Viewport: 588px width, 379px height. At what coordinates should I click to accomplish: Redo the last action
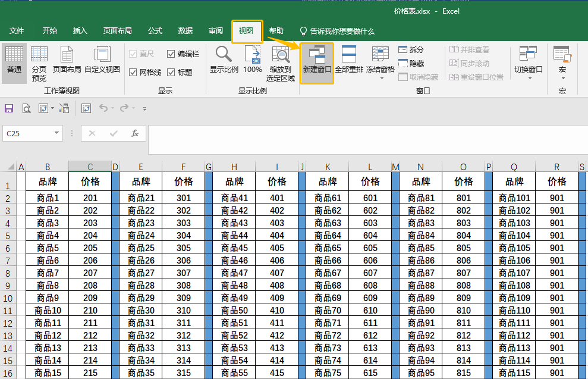pos(124,108)
